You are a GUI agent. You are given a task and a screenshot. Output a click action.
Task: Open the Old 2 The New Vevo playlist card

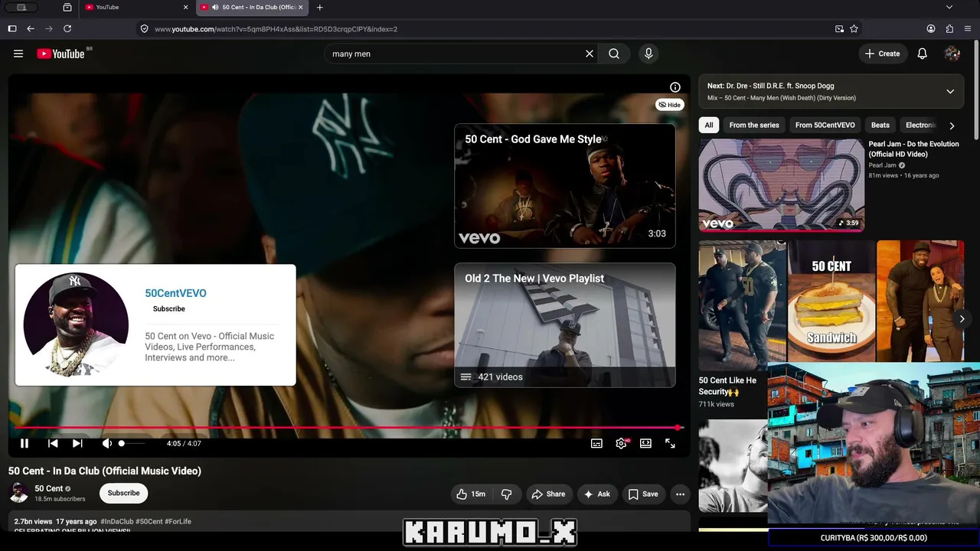click(565, 325)
